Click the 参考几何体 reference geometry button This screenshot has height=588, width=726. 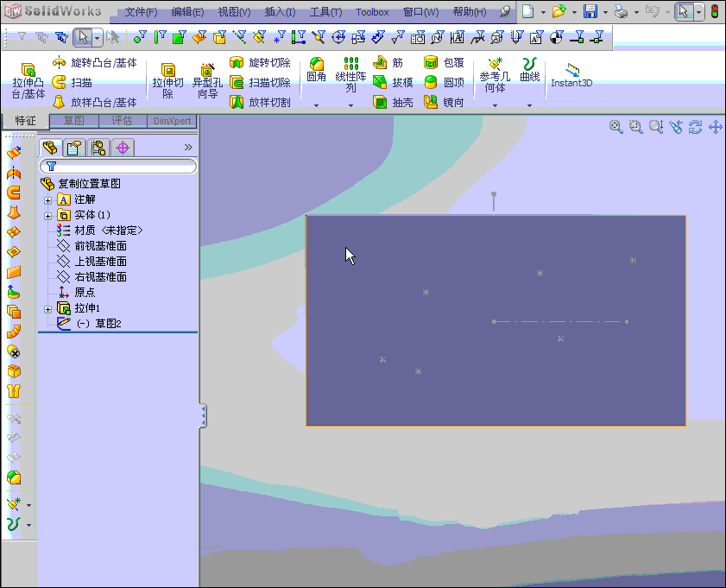[x=495, y=74]
